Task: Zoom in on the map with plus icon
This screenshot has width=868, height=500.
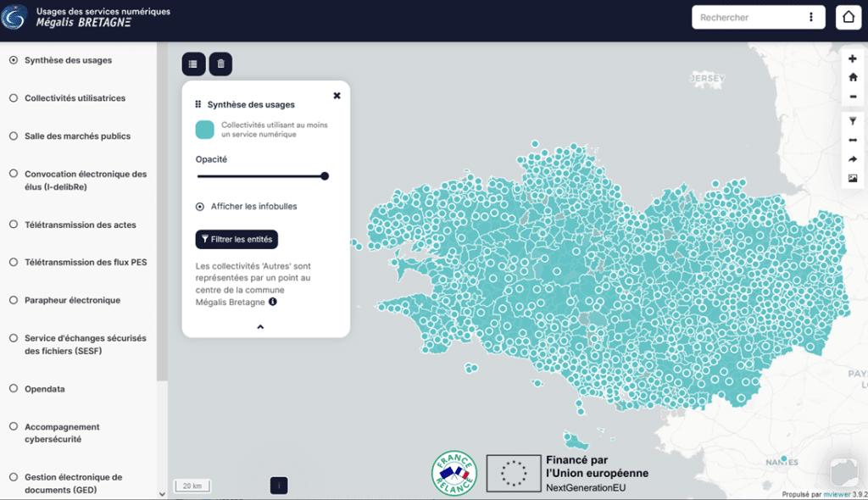Action: 853,58
